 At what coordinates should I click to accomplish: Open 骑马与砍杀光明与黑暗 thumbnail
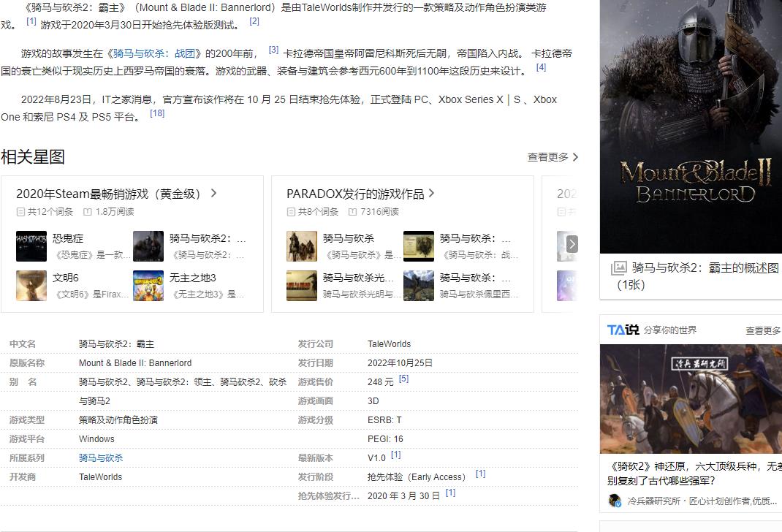(x=302, y=286)
